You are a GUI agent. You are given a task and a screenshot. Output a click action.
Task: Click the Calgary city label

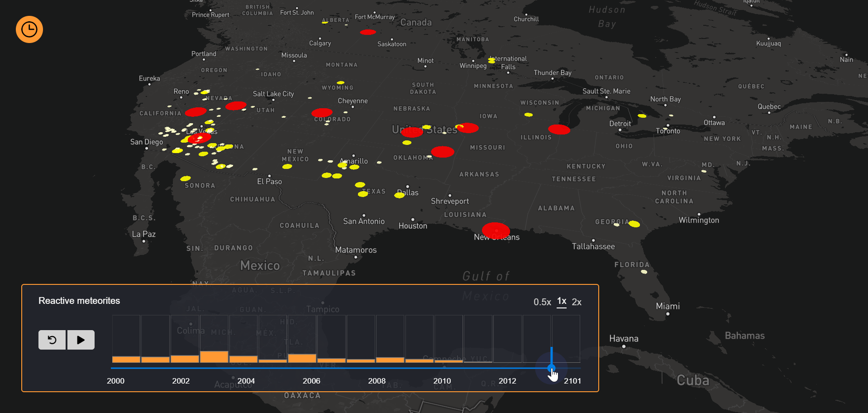[320, 43]
